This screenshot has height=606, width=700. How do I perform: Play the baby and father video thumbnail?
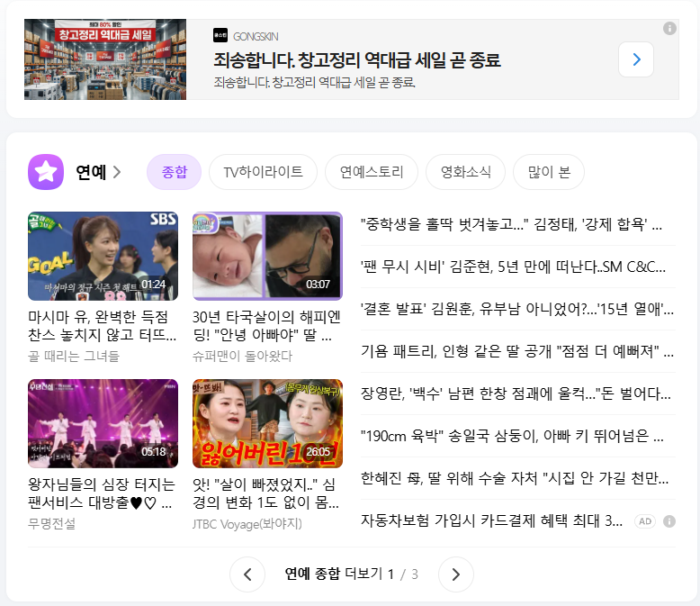(267, 256)
